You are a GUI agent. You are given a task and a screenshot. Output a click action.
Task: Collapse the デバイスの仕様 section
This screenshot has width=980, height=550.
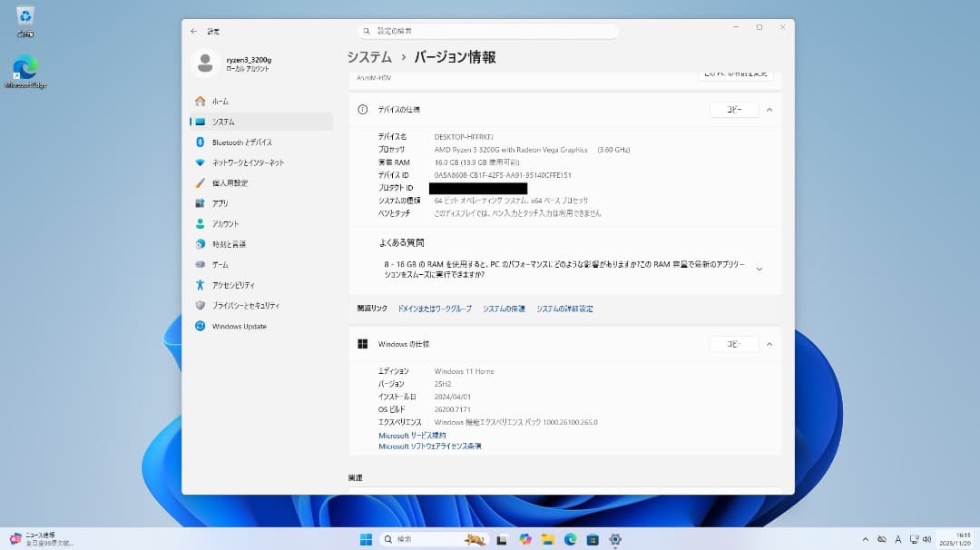769,109
